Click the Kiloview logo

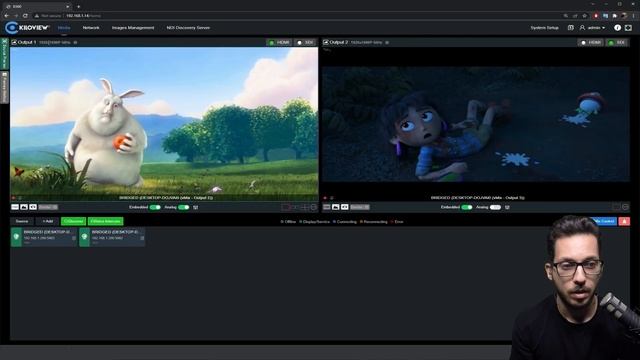(x=27, y=28)
